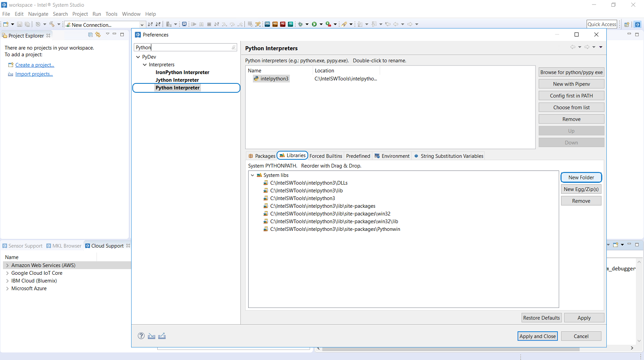This screenshot has height=360, width=644.
Task: Click the DBG blue toolbar icon
Action: tap(267, 24)
